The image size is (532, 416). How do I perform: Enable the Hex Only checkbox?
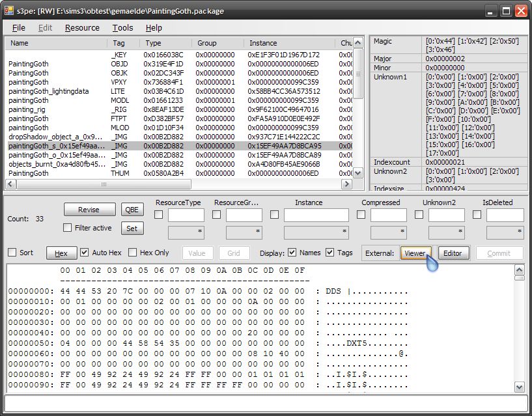coord(133,253)
